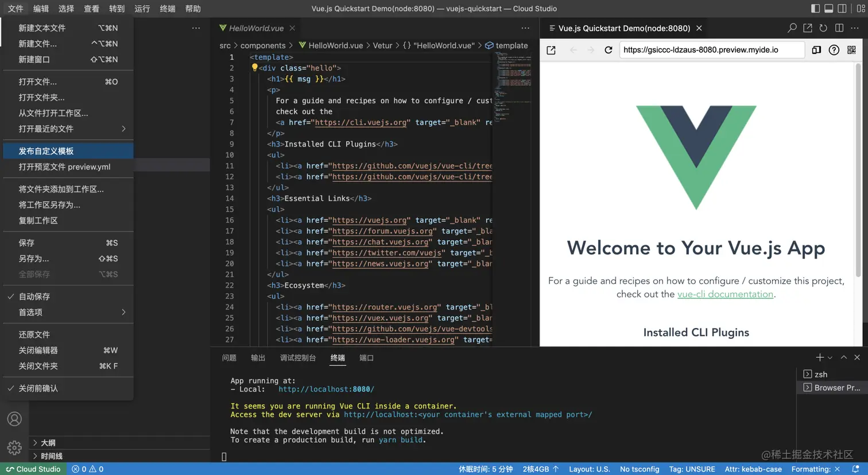Open the 终端 menu in menu bar

pos(167,9)
